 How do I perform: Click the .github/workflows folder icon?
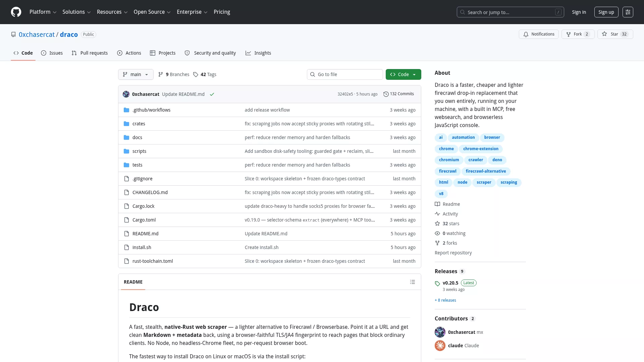coord(126,110)
